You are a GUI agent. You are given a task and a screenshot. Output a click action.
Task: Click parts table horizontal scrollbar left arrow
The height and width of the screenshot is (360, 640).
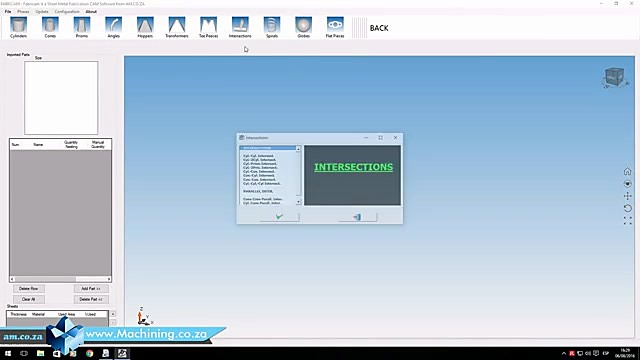(x=12, y=279)
